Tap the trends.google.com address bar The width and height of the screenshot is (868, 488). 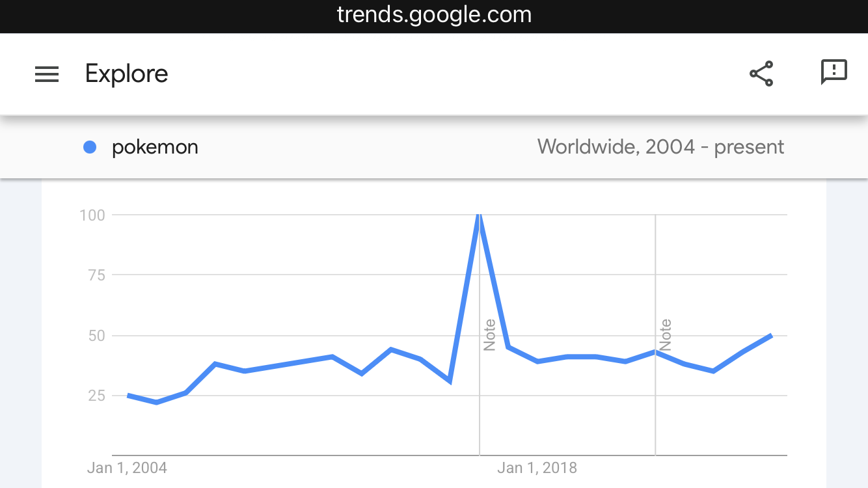click(x=434, y=14)
